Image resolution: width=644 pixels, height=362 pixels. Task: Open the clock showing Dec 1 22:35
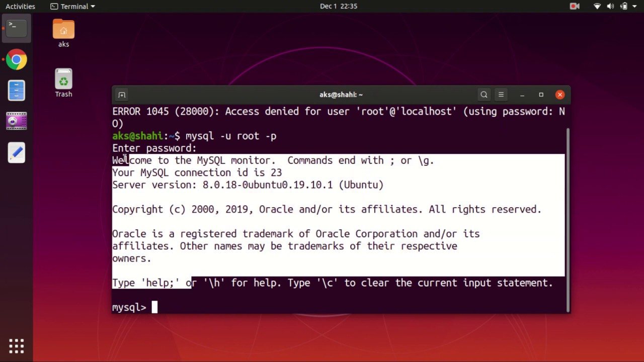[338, 6]
